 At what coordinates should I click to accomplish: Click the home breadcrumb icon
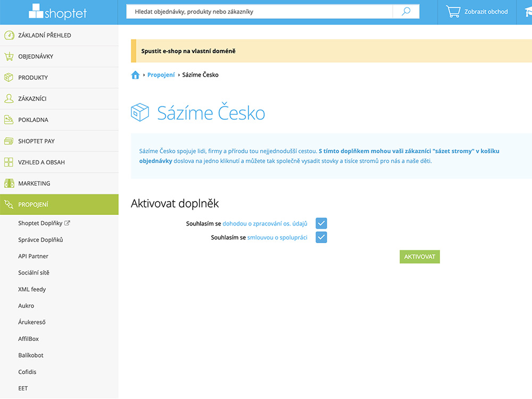(x=135, y=74)
